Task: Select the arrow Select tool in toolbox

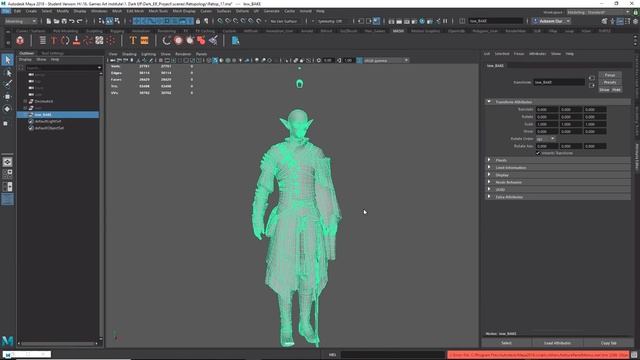Action: click(7, 60)
